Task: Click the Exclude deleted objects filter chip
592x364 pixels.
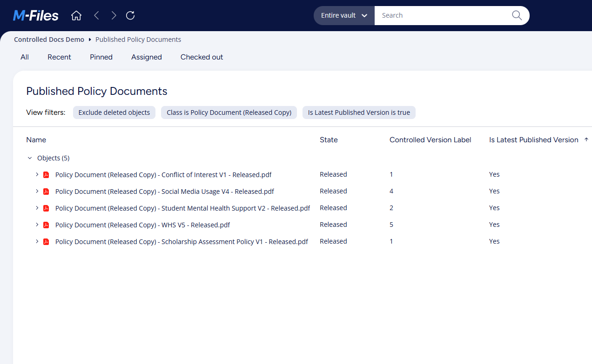Action: (114, 113)
